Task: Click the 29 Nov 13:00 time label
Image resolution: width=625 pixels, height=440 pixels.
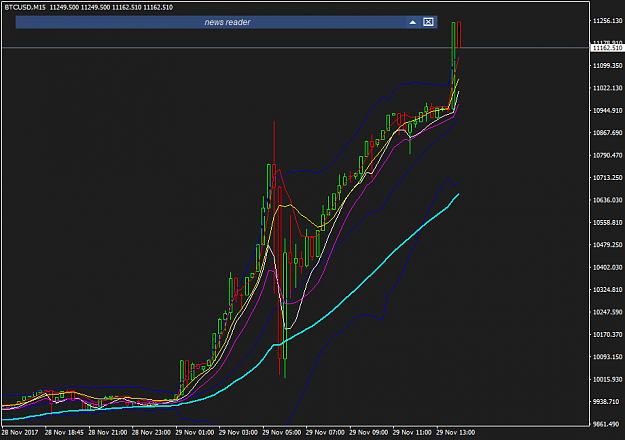Action: point(455,432)
